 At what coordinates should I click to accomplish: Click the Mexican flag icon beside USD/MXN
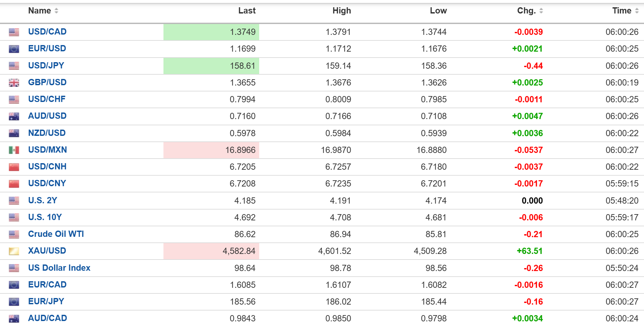point(14,150)
